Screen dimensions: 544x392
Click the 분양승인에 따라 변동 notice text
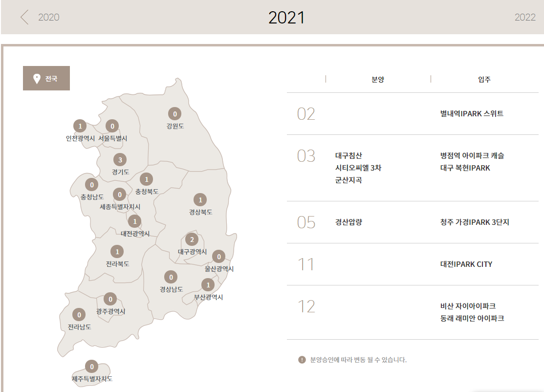(358, 360)
